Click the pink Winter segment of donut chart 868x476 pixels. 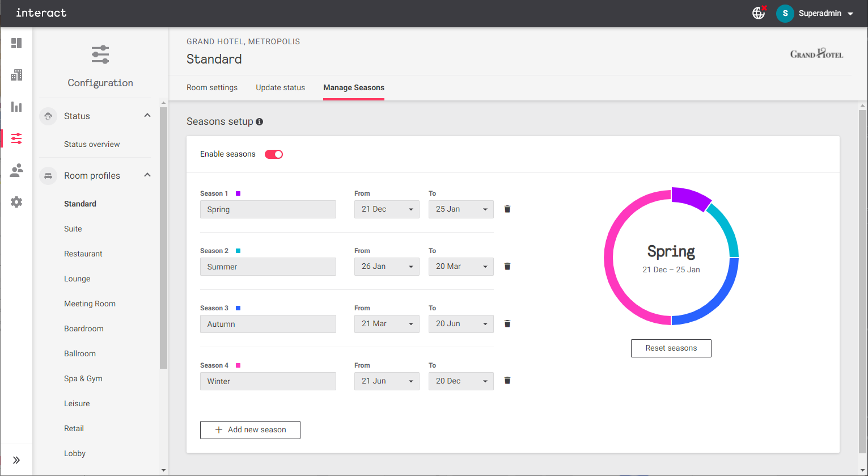[609, 256]
